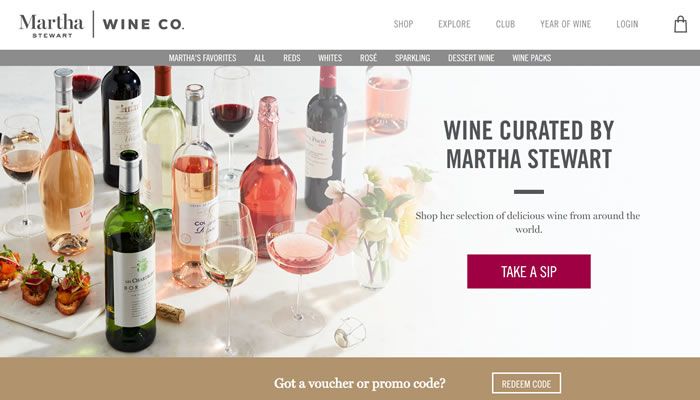Click the Martha Stewart Wine Co. logo
Screen dimensions: 700x400
click(x=101, y=25)
